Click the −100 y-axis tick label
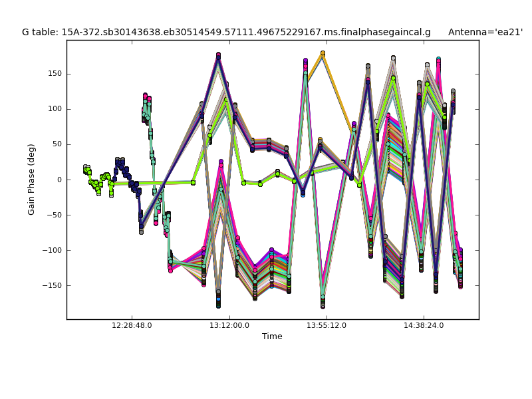 pos(53,250)
